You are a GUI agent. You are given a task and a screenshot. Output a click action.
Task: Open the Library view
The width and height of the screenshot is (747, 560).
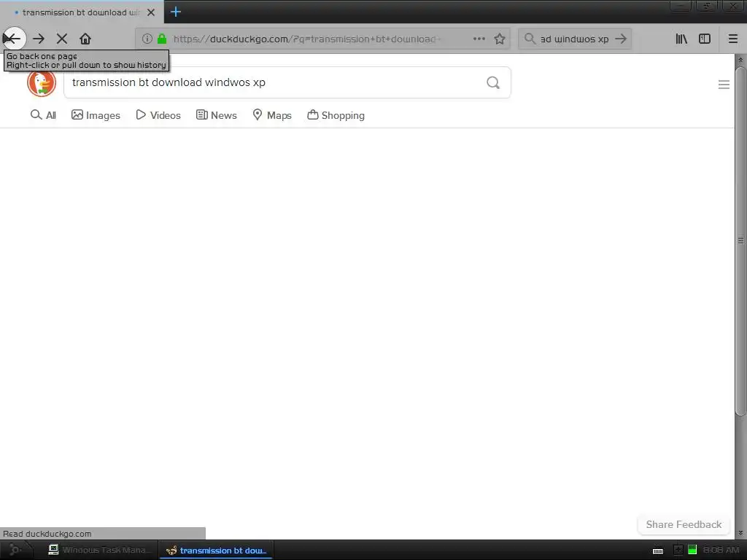click(x=681, y=39)
